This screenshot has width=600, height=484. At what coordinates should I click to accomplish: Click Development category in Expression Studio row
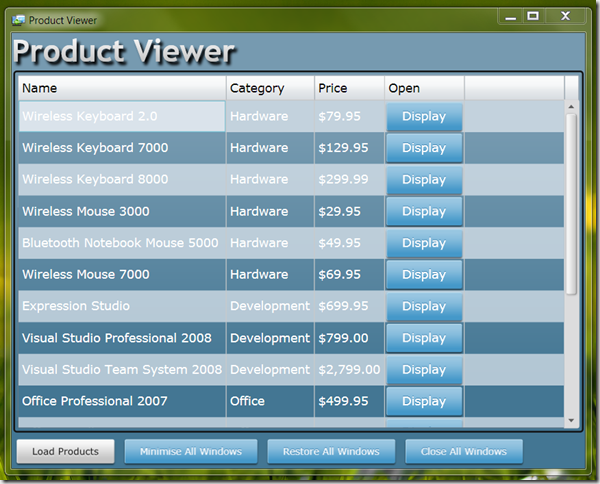pos(270,306)
